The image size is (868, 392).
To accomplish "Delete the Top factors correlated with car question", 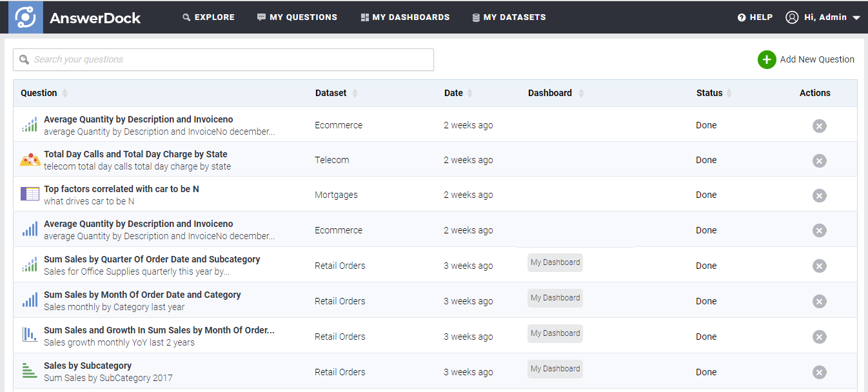I will pyautogui.click(x=820, y=195).
